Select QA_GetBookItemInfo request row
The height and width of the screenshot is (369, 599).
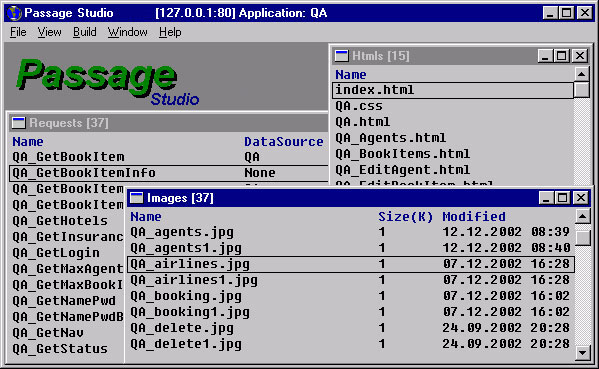tap(168, 173)
